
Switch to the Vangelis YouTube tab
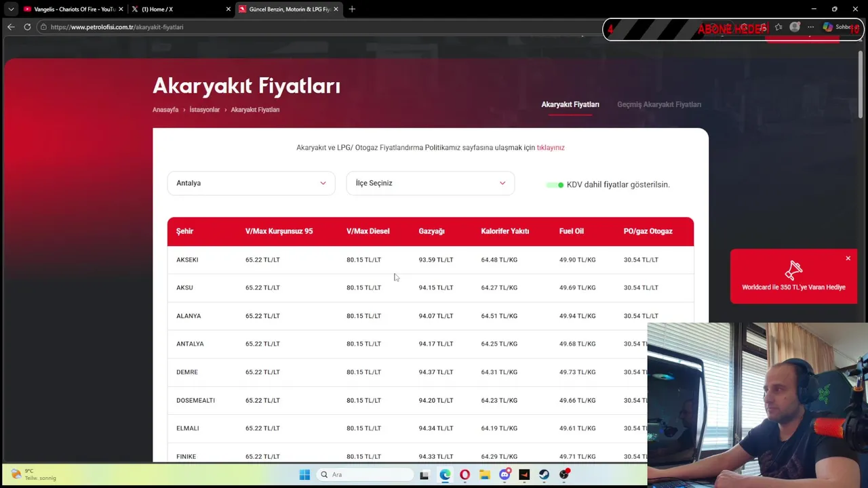73,9
